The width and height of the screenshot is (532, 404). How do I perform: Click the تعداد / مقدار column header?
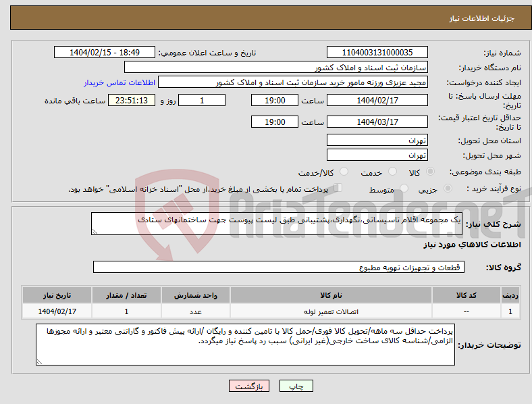click(126, 295)
